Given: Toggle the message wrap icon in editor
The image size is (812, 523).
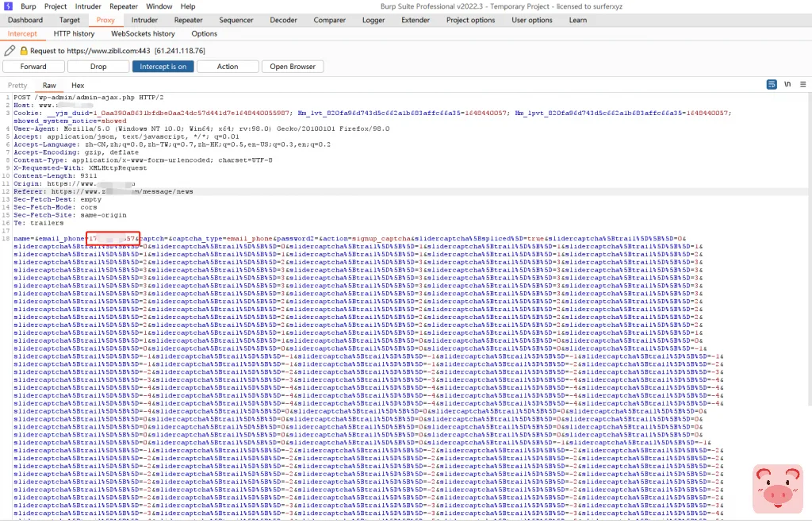Looking at the screenshot, I should pos(772,84).
